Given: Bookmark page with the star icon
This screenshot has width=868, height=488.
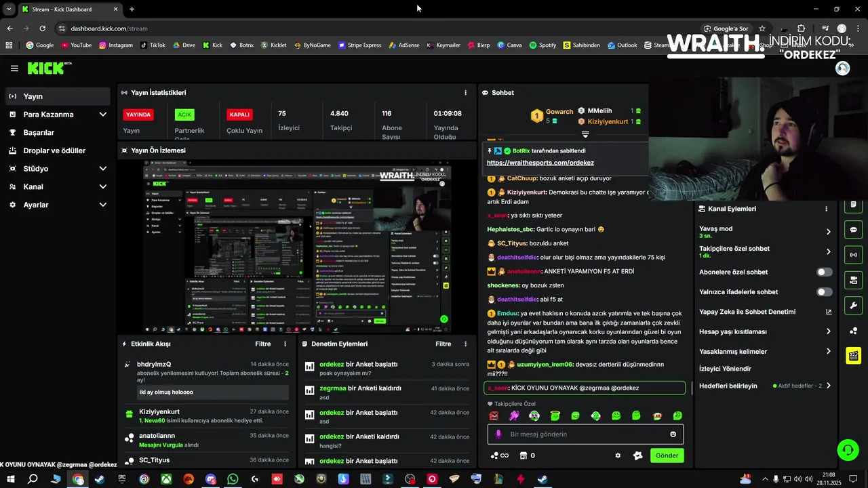Looking at the screenshot, I should coord(762,28).
